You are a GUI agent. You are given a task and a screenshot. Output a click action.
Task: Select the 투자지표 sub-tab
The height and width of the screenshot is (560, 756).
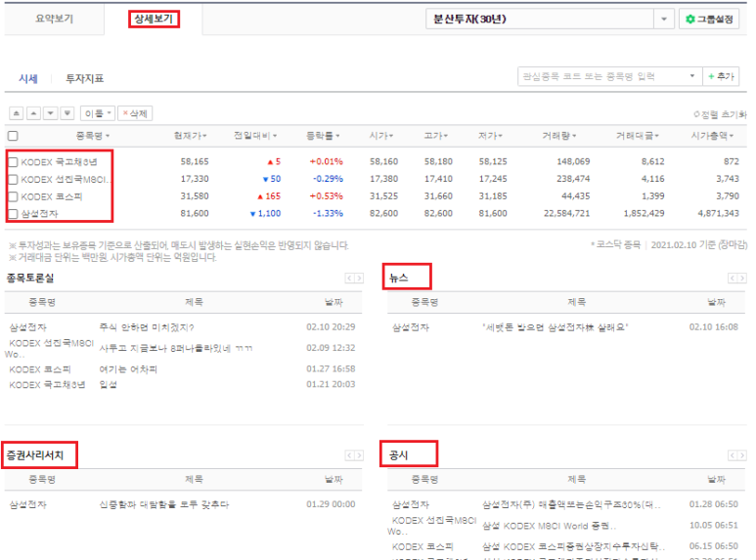click(x=84, y=78)
